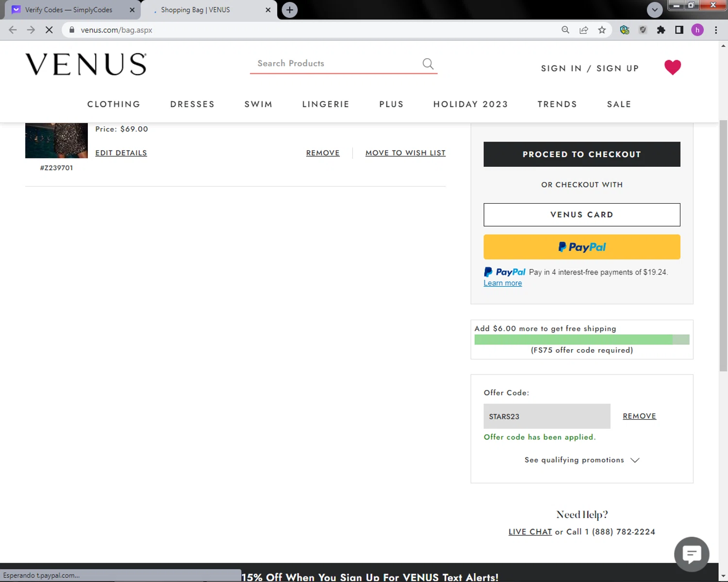The height and width of the screenshot is (582, 728).
Task: Click the Price: $69.00 text
Action: pyautogui.click(x=122, y=129)
